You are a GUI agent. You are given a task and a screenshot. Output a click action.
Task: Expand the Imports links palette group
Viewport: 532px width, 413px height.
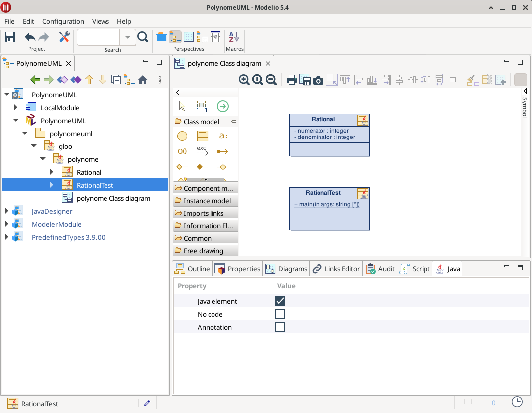[206, 213]
